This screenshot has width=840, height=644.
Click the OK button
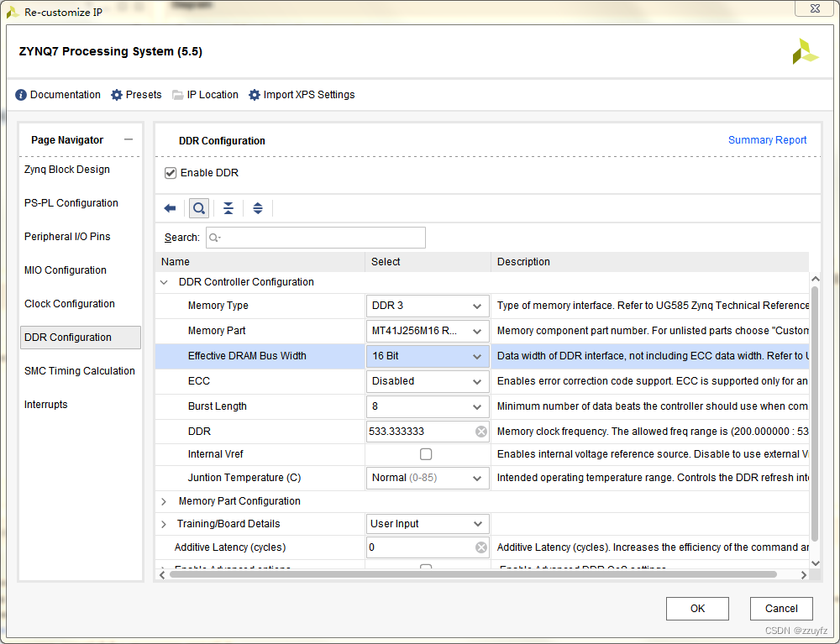(697, 609)
